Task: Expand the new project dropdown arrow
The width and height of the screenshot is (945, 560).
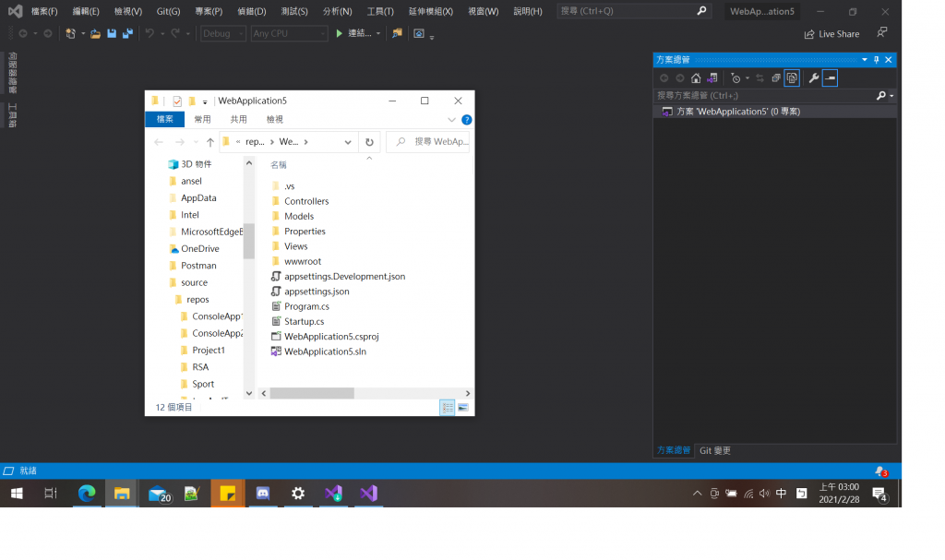Action: [83, 34]
